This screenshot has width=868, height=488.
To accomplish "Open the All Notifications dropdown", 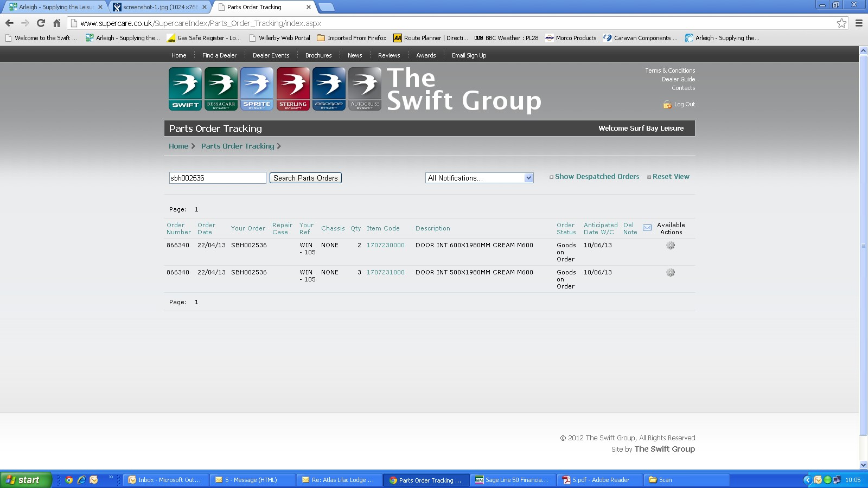I will (x=479, y=178).
